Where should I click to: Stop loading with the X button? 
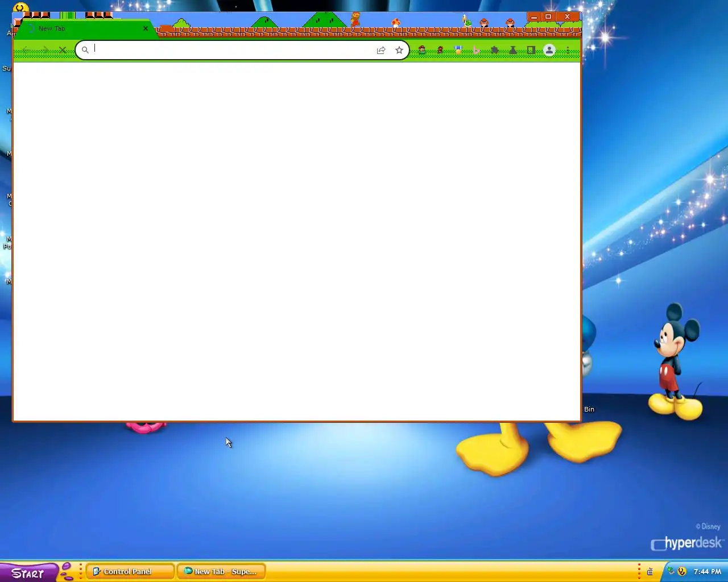63,50
